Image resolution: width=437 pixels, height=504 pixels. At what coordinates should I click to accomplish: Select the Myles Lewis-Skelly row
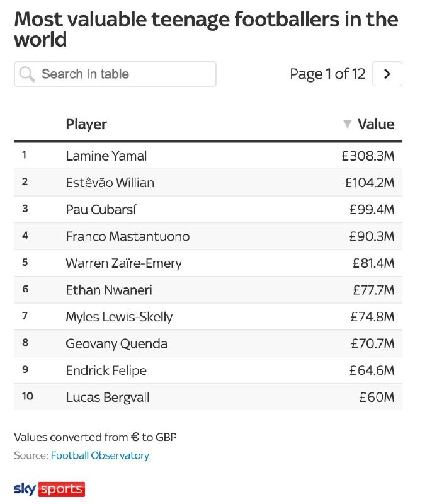tap(208, 317)
